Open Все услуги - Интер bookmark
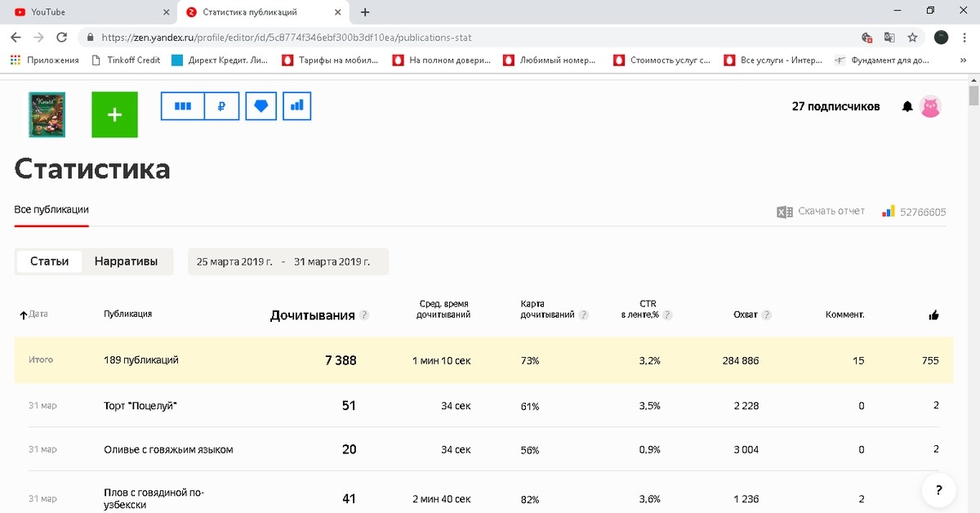Viewport: 980px width, 513px height. (774, 60)
